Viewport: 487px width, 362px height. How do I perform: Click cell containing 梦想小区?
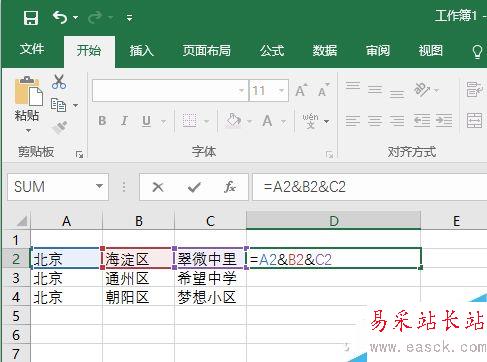pos(210,296)
